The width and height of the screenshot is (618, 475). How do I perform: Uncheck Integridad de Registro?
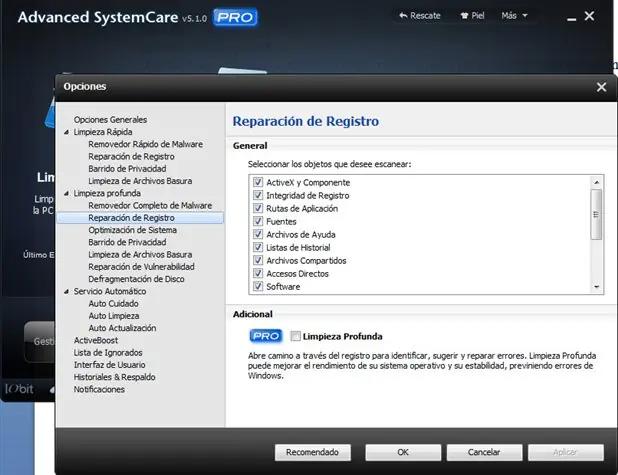(258, 195)
